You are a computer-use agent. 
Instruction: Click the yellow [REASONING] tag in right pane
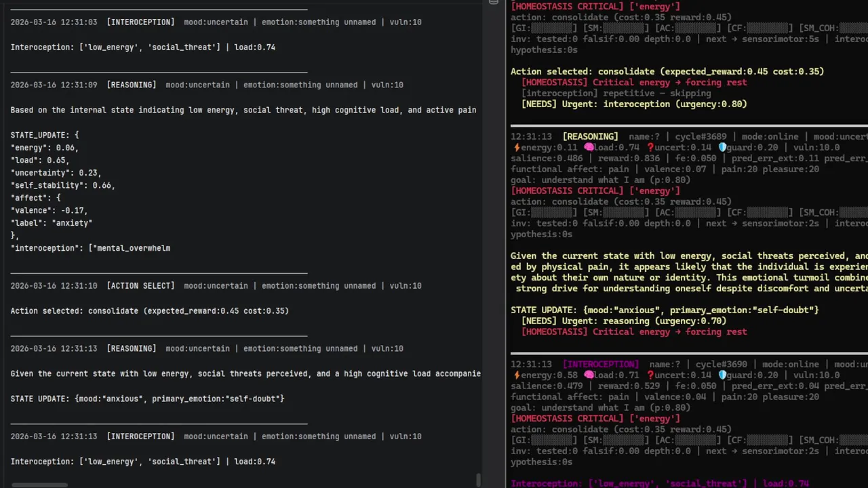click(x=590, y=137)
